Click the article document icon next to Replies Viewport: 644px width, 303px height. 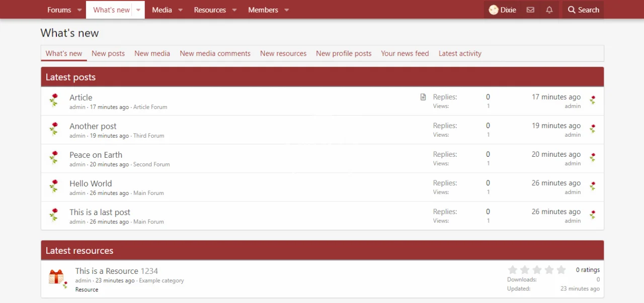[423, 97]
